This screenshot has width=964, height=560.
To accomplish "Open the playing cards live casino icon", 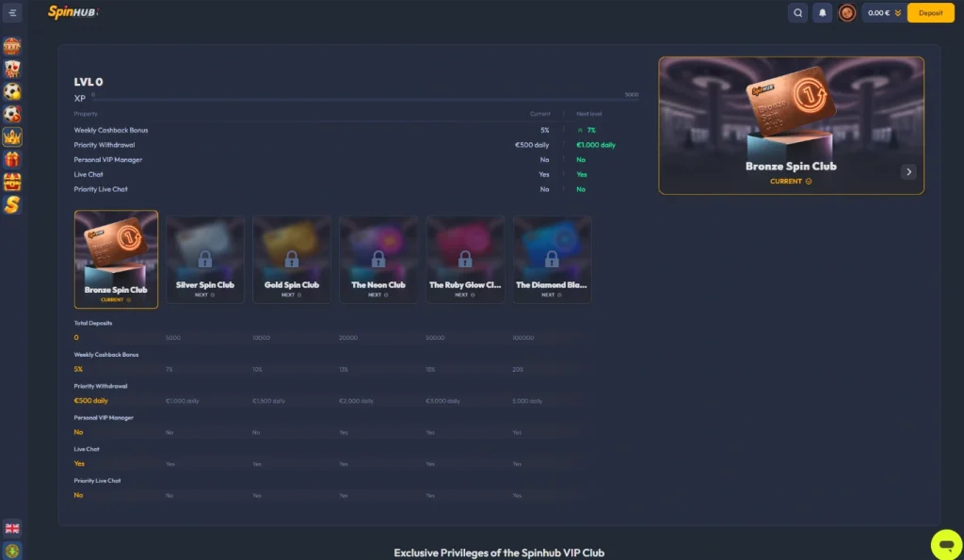I will tap(11, 69).
